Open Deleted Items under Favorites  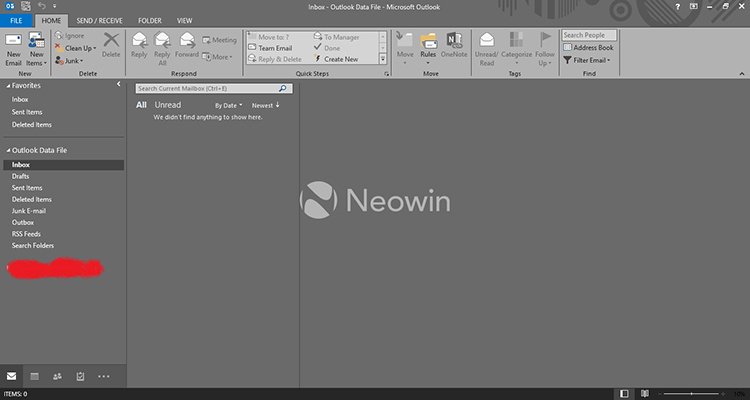coord(32,124)
